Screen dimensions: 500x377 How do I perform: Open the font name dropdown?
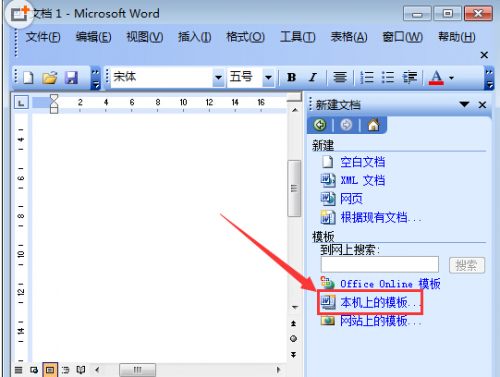click(x=218, y=77)
